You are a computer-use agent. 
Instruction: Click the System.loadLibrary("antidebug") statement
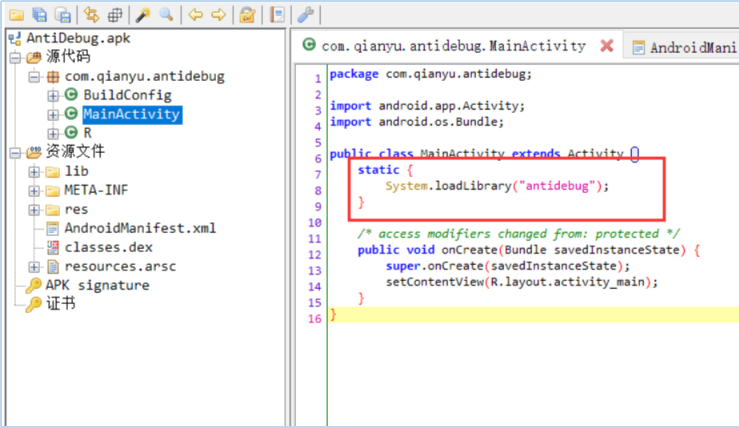[x=497, y=186]
